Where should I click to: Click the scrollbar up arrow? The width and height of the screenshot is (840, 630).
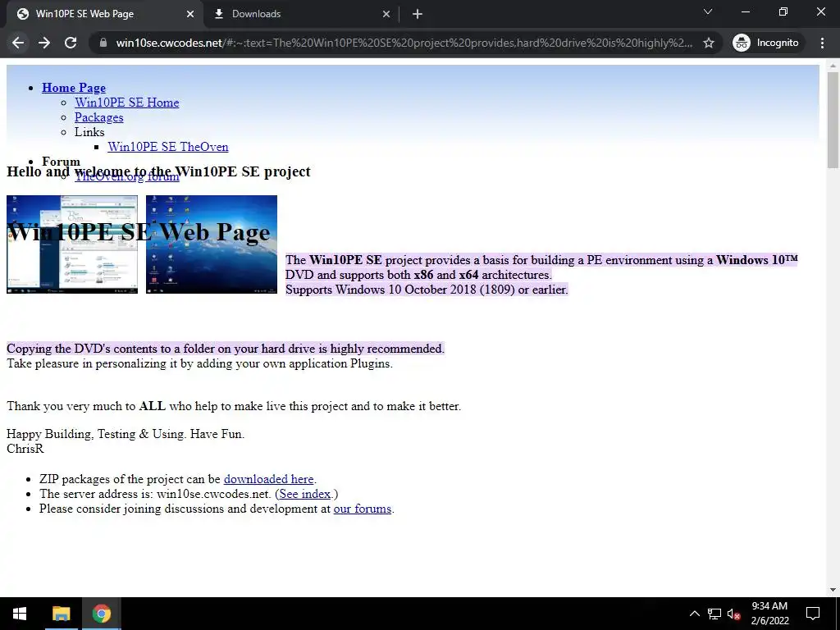coord(833,66)
